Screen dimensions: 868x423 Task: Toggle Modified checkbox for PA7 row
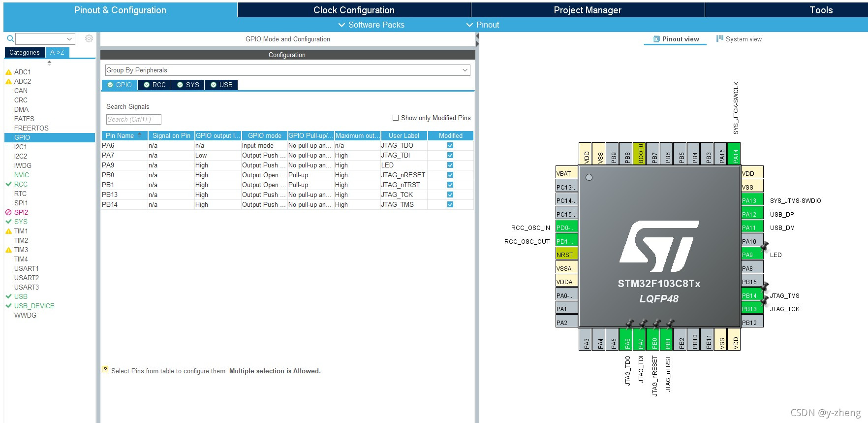pyautogui.click(x=450, y=155)
